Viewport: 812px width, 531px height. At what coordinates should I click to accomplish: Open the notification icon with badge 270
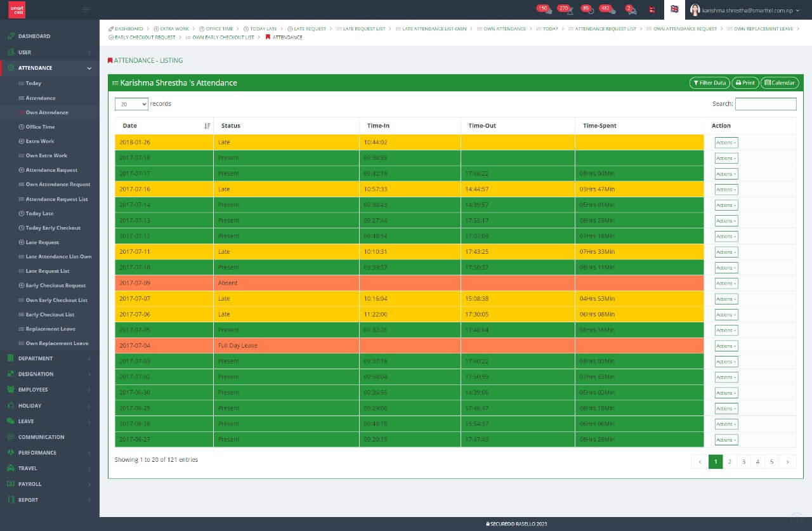pos(565,10)
